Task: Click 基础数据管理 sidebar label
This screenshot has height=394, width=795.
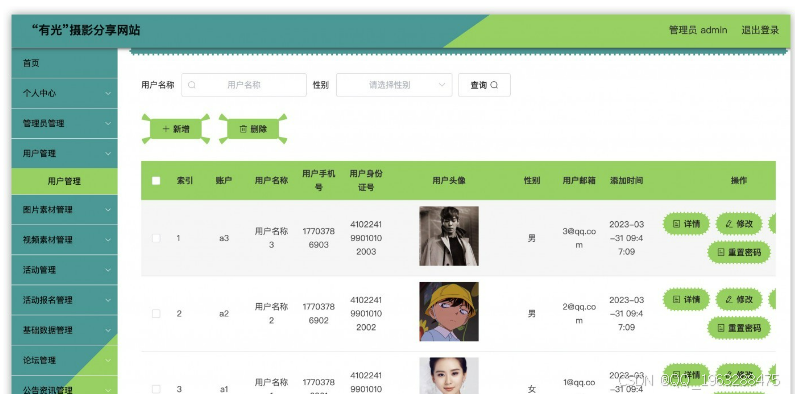Action: click(48, 330)
